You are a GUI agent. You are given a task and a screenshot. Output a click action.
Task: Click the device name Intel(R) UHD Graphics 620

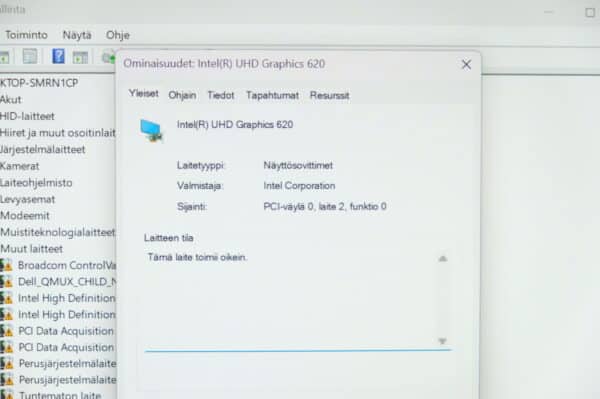235,124
